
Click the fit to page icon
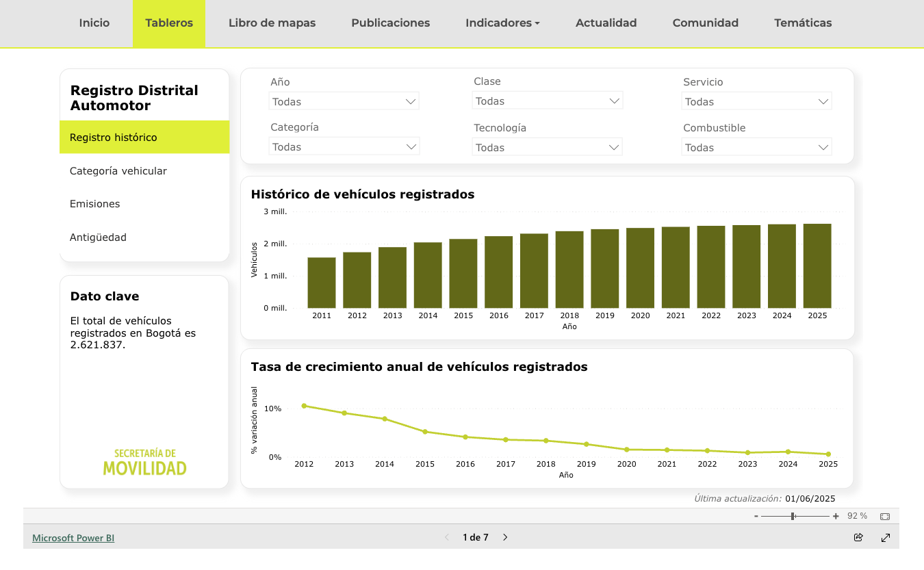pyautogui.click(x=884, y=516)
